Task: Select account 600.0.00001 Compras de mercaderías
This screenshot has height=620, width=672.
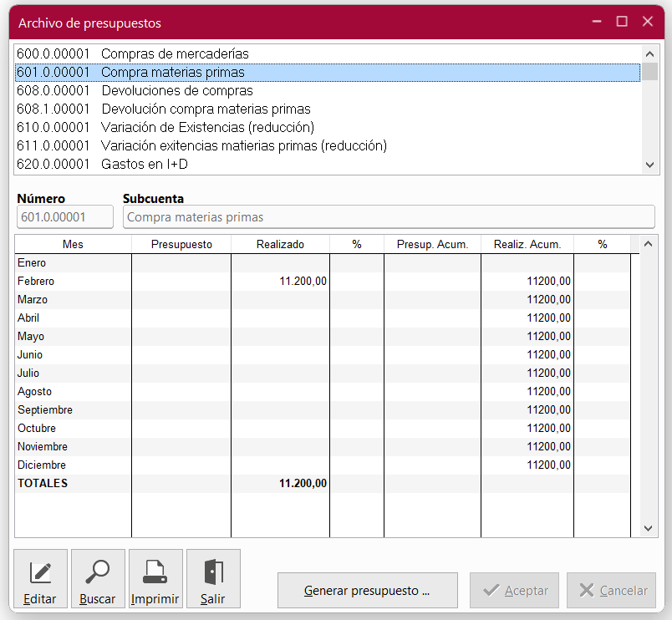Action: pos(175,53)
